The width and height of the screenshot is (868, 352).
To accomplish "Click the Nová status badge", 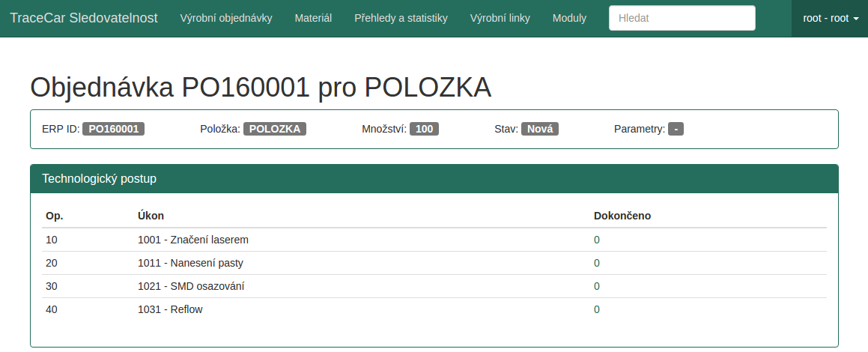I will pos(540,129).
